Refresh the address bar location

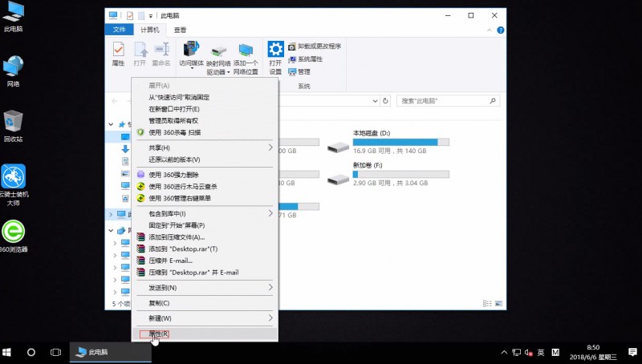(385, 100)
